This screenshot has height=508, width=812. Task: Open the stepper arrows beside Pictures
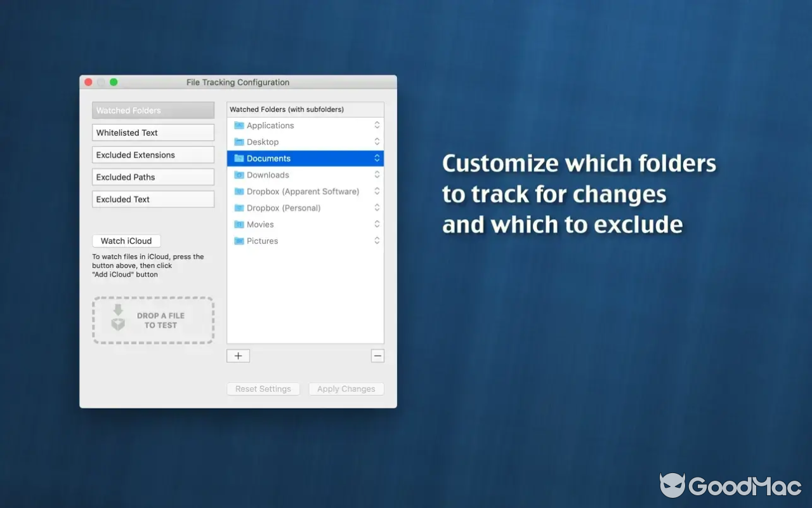click(377, 241)
